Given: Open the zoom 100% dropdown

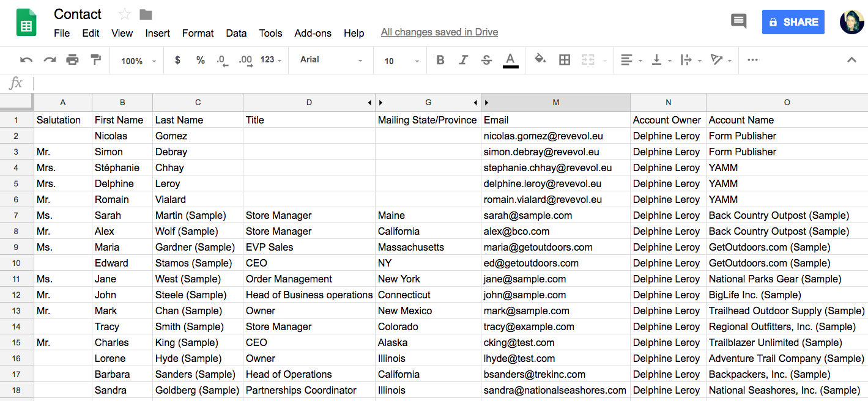Looking at the screenshot, I should tap(138, 61).
